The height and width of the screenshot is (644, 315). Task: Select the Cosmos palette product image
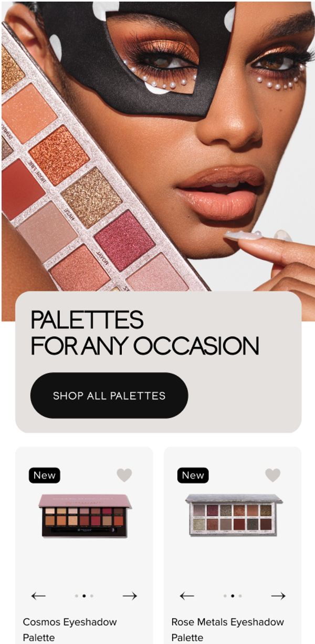click(85, 515)
